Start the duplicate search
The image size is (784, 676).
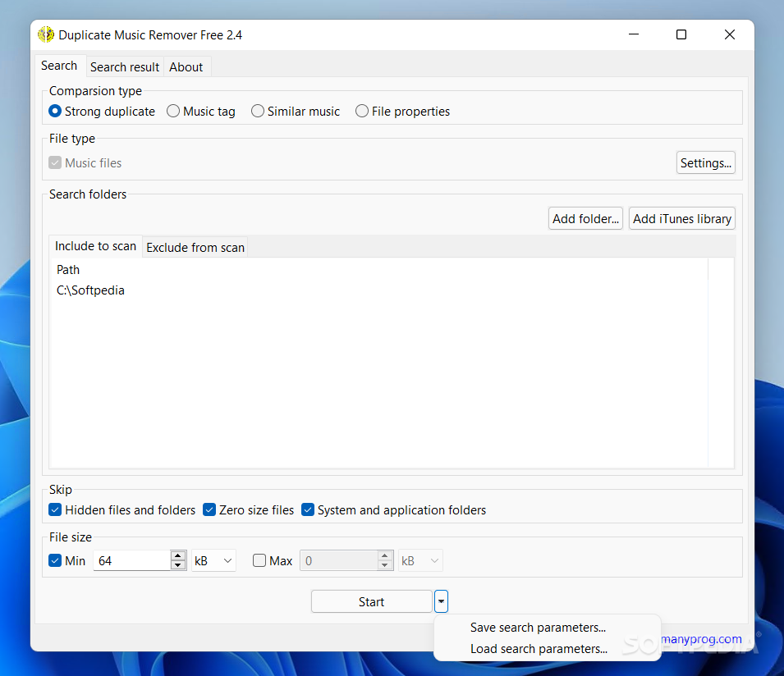point(372,601)
